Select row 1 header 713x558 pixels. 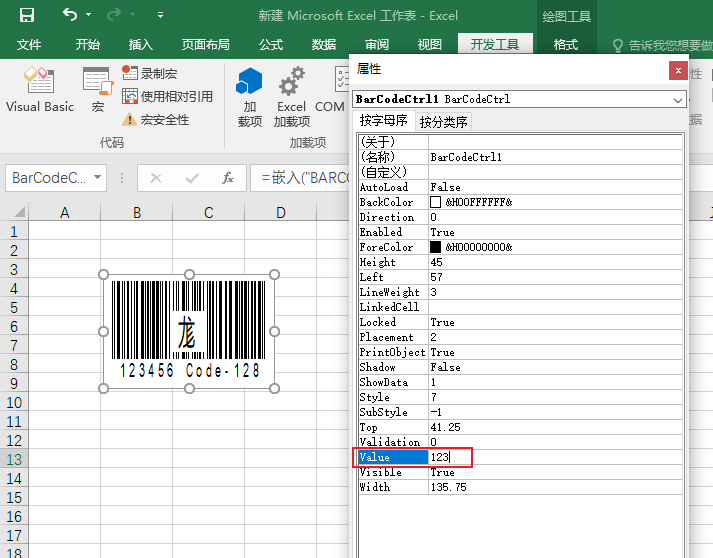(14, 231)
